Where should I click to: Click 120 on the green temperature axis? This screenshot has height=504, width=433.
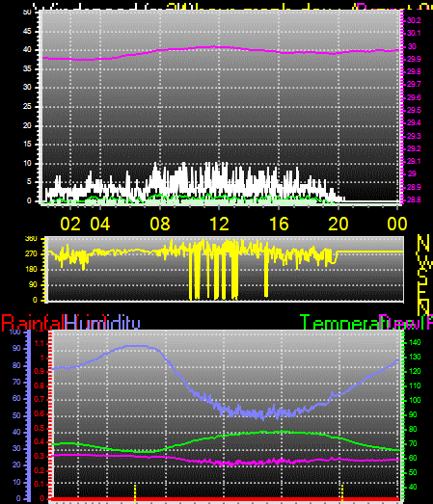pos(415,372)
